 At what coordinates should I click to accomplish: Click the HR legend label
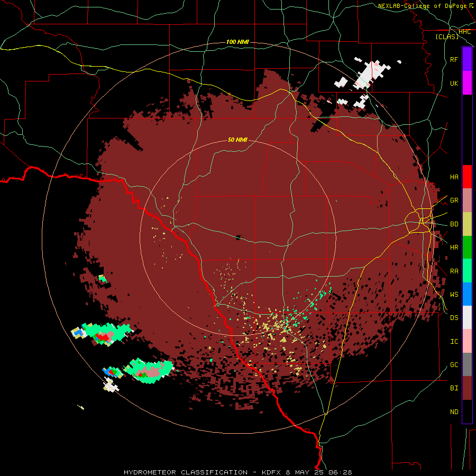coord(454,248)
